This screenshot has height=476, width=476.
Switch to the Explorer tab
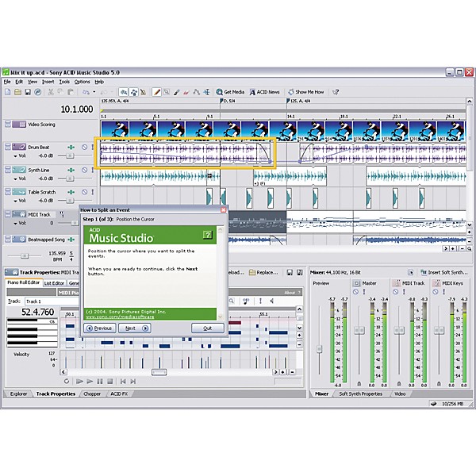(18, 393)
